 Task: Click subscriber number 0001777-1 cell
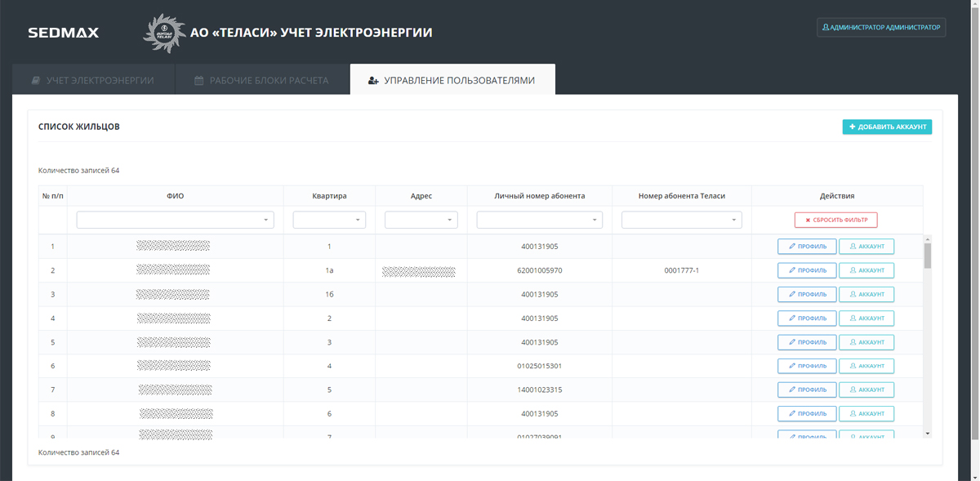pyautogui.click(x=681, y=270)
